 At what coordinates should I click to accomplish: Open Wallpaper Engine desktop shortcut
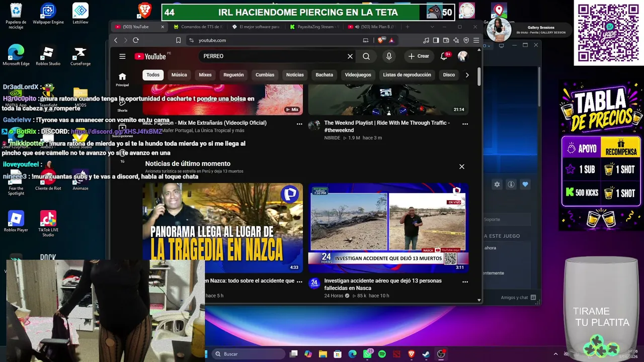click(x=48, y=14)
